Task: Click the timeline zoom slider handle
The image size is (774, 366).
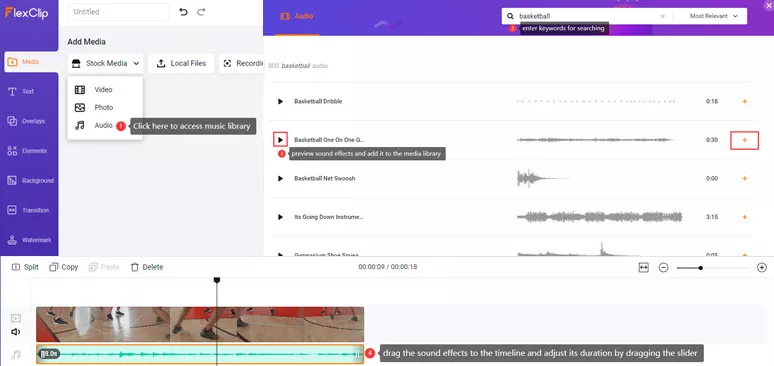Action: point(700,267)
